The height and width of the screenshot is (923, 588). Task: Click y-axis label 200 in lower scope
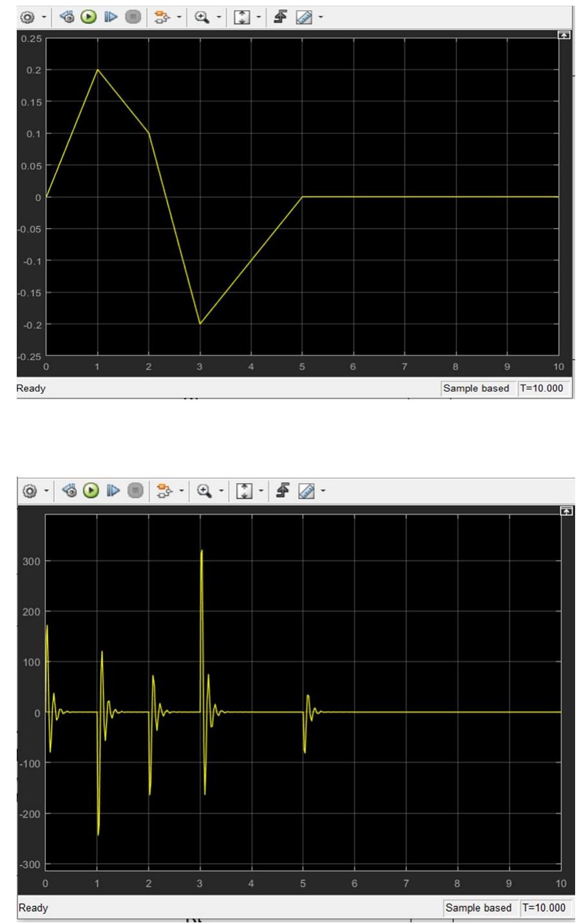pyautogui.click(x=32, y=611)
